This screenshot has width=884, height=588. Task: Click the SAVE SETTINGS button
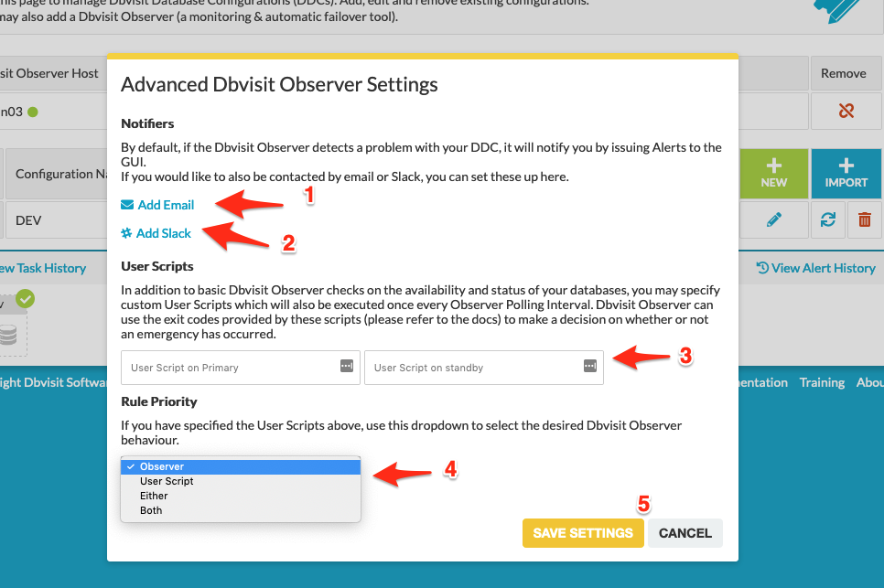pos(583,532)
